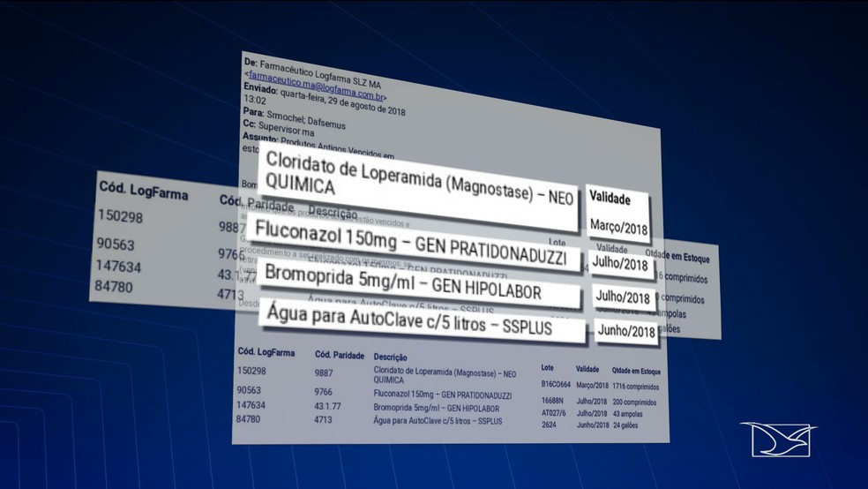Click the 'Validade' column header in the small table
This screenshot has height=489, width=868.
[x=587, y=369]
